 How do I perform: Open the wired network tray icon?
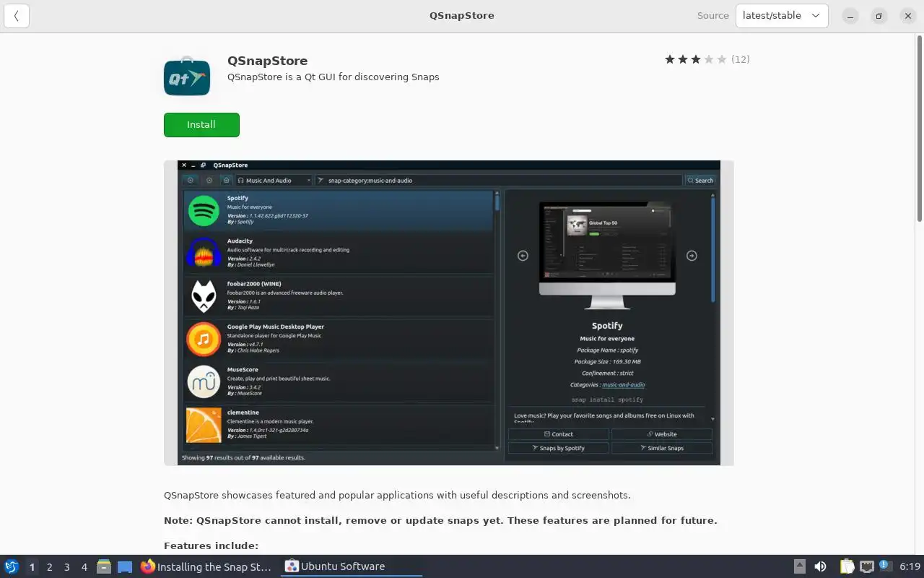tap(867, 566)
